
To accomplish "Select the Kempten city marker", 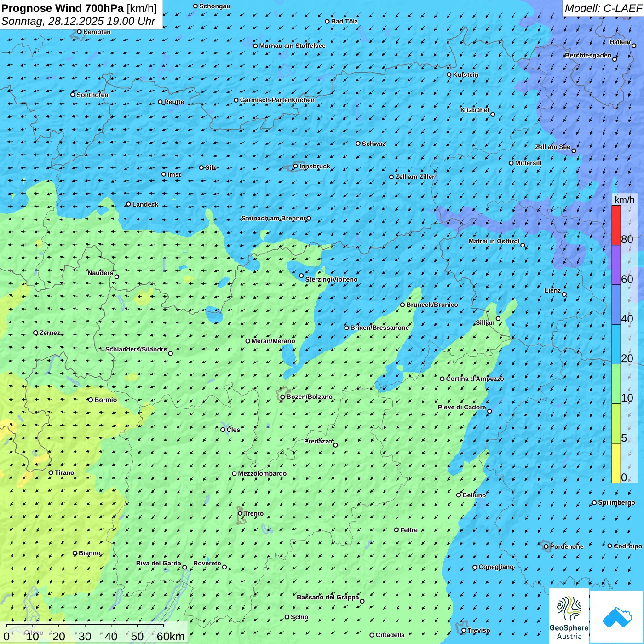I will point(79,32).
